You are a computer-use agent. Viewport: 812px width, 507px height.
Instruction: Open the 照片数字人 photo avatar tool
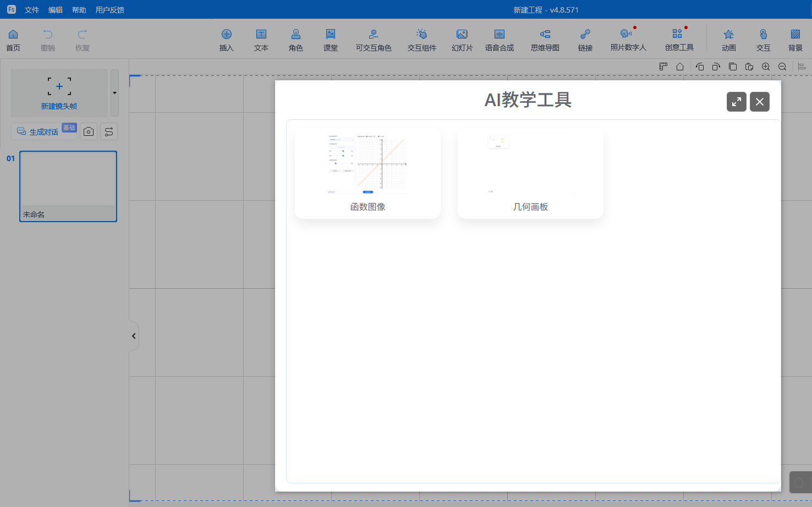(x=628, y=40)
